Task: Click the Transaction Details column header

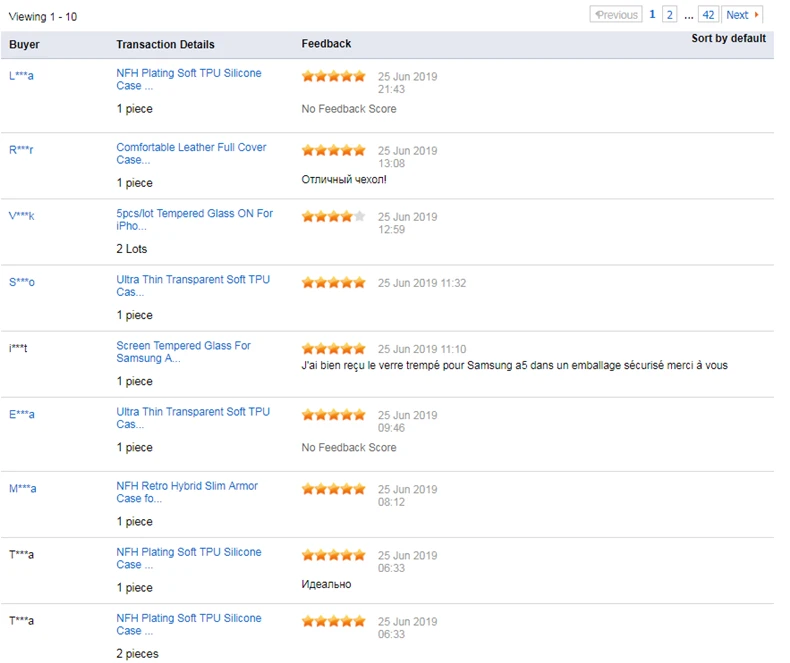Action: pyautogui.click(x=165, y=44)
